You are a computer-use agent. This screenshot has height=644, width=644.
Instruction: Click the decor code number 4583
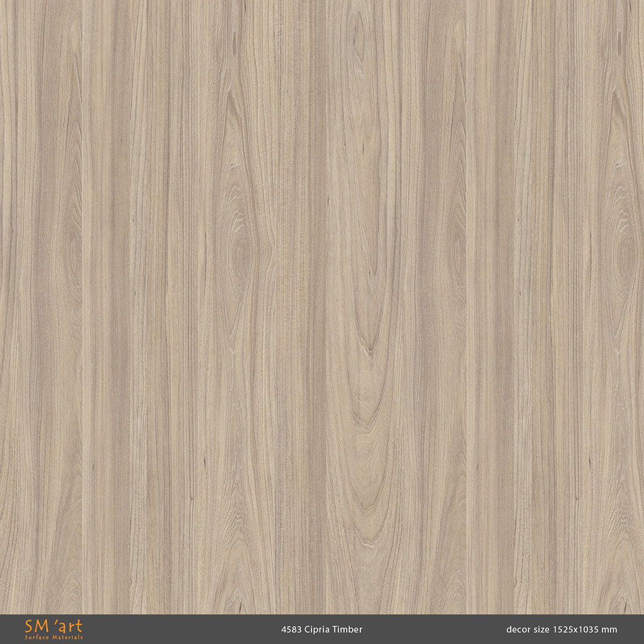(x=291, y=630)
